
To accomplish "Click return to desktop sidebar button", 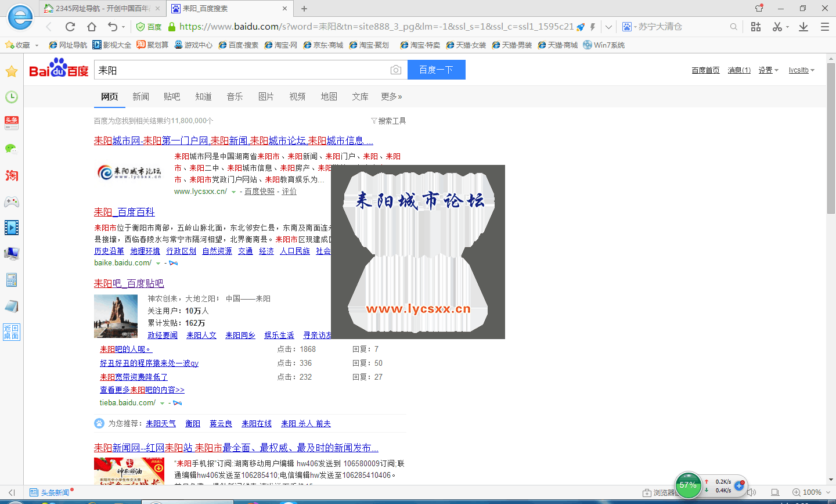I will [12, 332].
